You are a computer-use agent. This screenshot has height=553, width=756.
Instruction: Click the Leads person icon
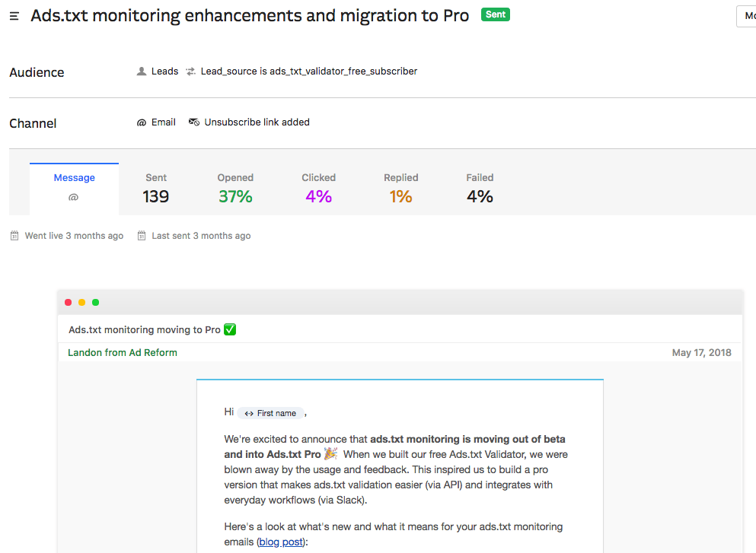point(141,72)
